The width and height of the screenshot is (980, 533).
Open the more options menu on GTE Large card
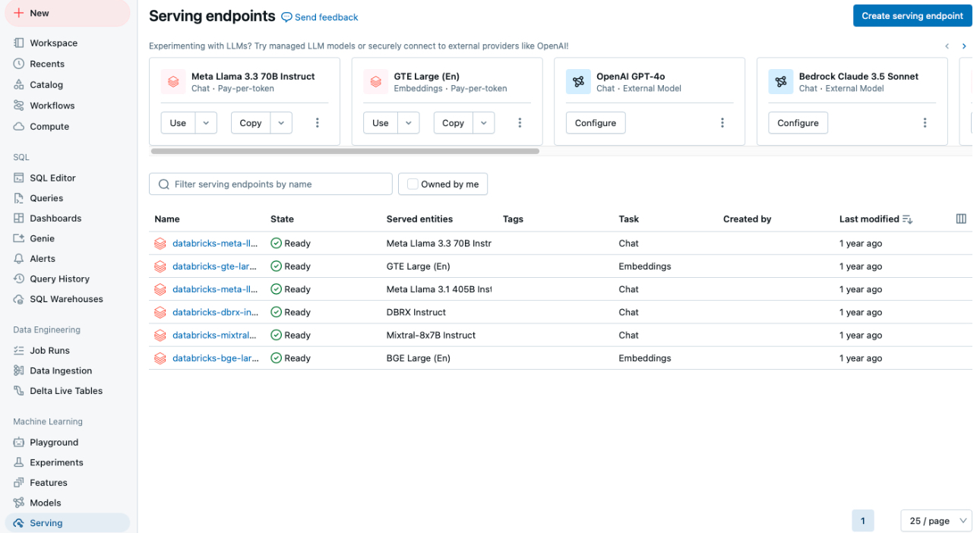(x=520, y=123)
